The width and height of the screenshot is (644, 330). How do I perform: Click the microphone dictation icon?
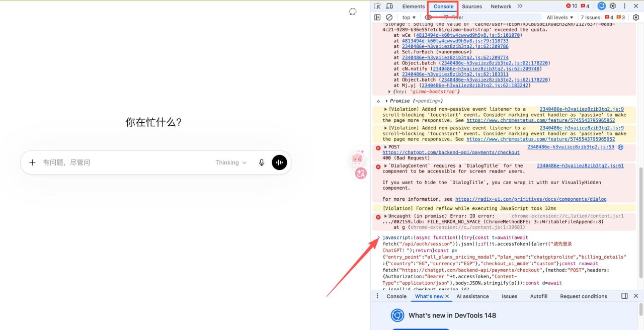pos(262,162)
